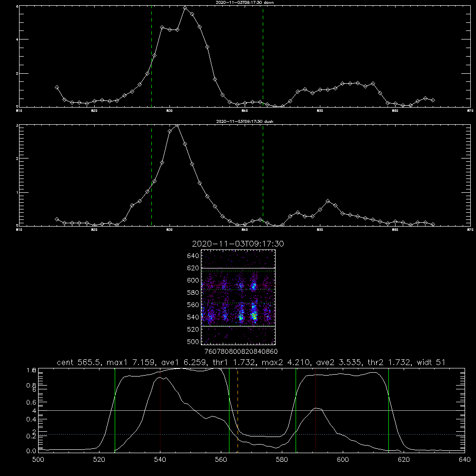
Task: Click the green boundary line near 585
Action: click(296, 410)
